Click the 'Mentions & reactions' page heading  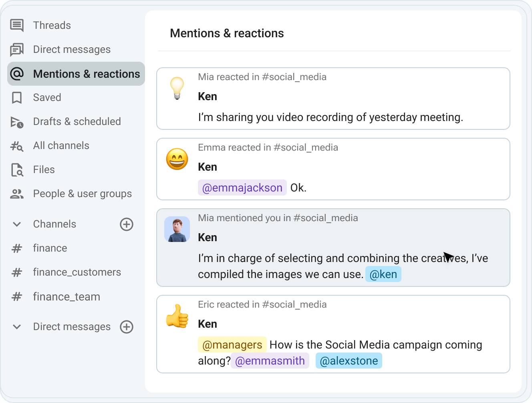pyautogui.click(x=227, y=33)
